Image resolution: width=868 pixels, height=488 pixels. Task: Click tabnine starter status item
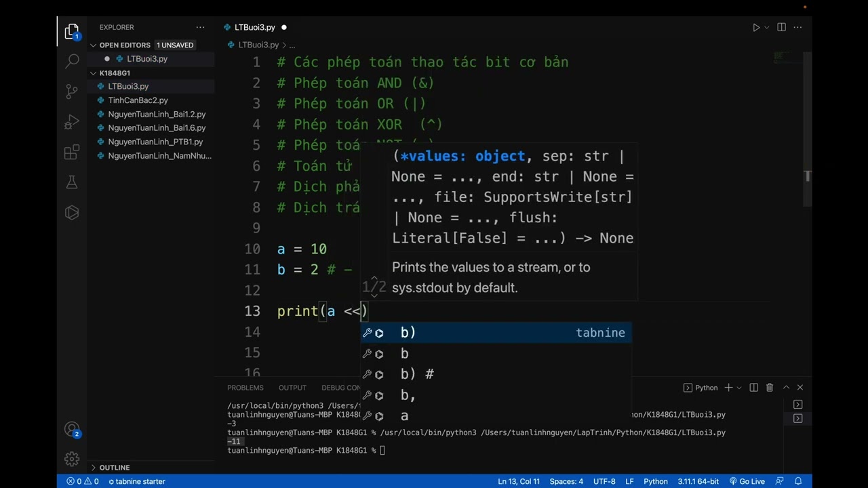pos(137,481)
